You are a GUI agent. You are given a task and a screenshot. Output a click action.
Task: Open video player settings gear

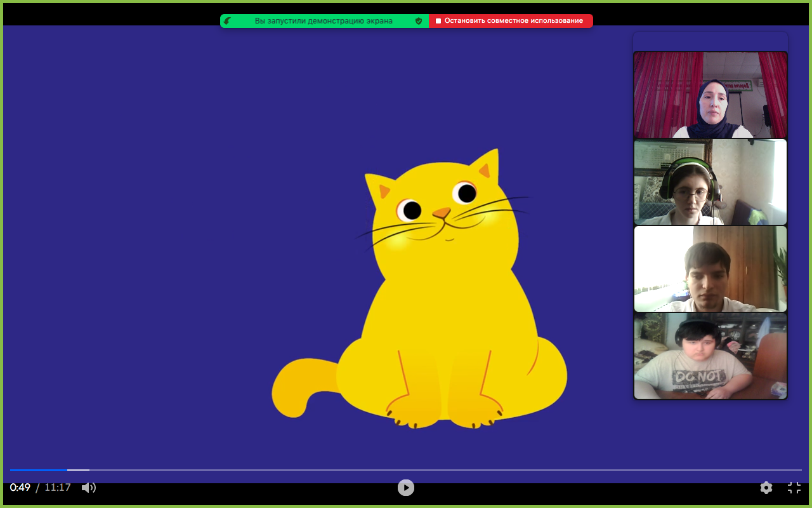click(x=766, y=488)
